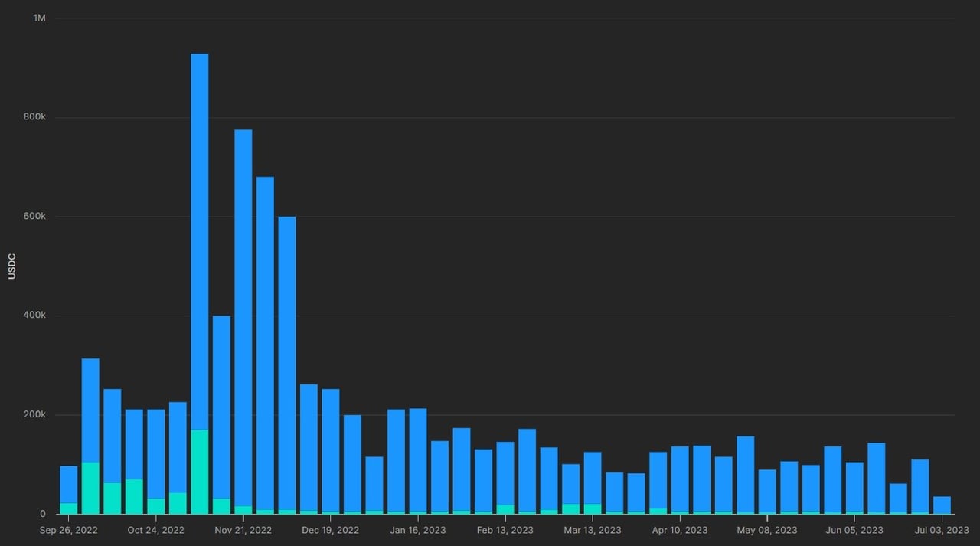Select the "May 08, 2023" x-axis label
Viewport: 980px width, 546px height.
[x=768, y=530]
